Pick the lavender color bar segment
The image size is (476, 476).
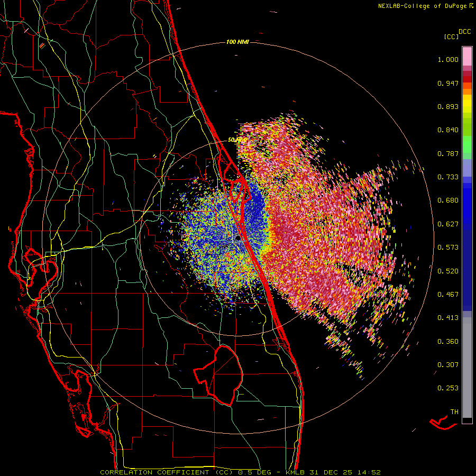[x=467, y=168]
